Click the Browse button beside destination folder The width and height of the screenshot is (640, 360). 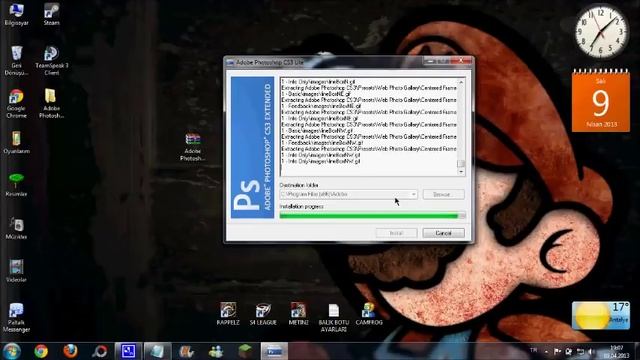[443, 194]
